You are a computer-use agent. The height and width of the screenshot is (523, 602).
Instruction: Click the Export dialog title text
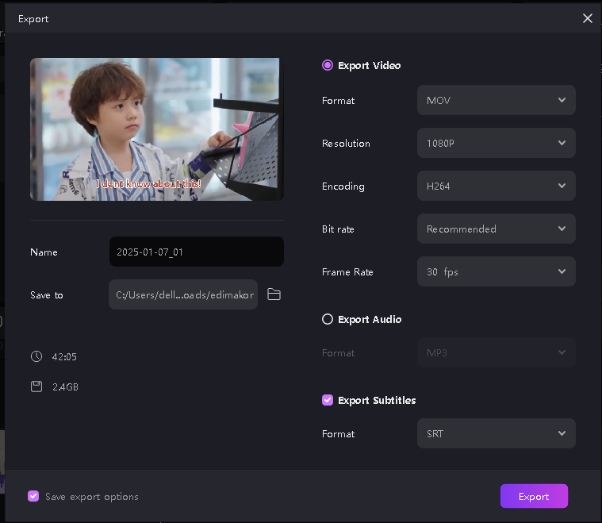[33, 18]
